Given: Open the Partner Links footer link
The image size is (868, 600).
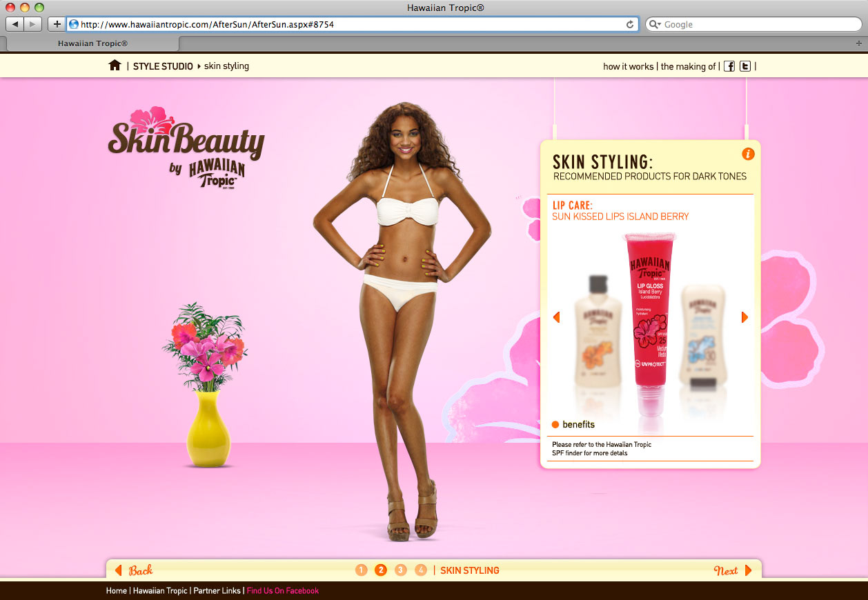Looking at the screenshot, I should [217, 591].
